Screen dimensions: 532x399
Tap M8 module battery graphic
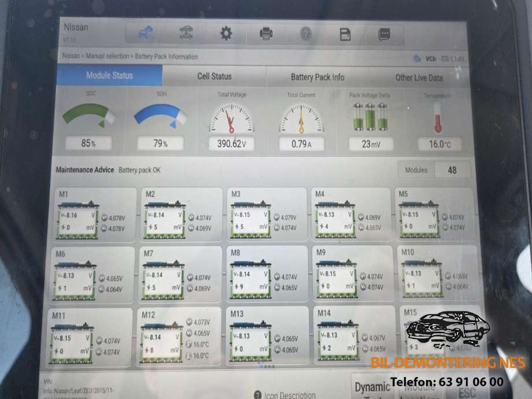(x=250, y=279)
